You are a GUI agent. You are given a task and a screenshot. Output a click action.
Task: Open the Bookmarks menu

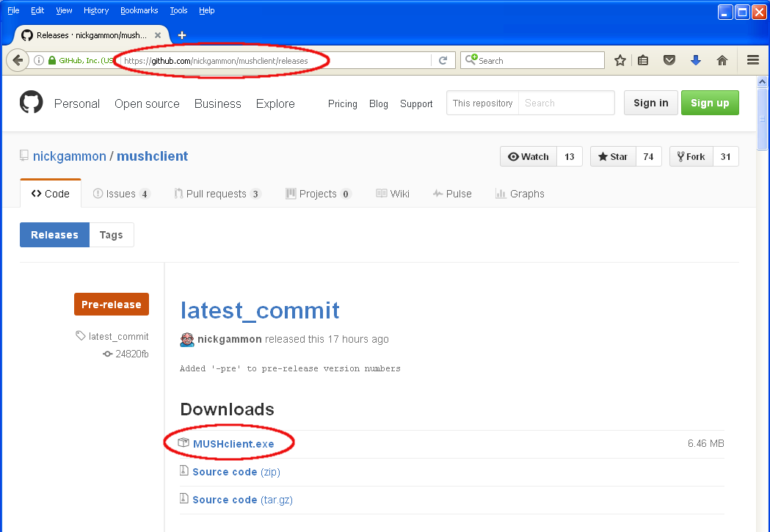139,10
